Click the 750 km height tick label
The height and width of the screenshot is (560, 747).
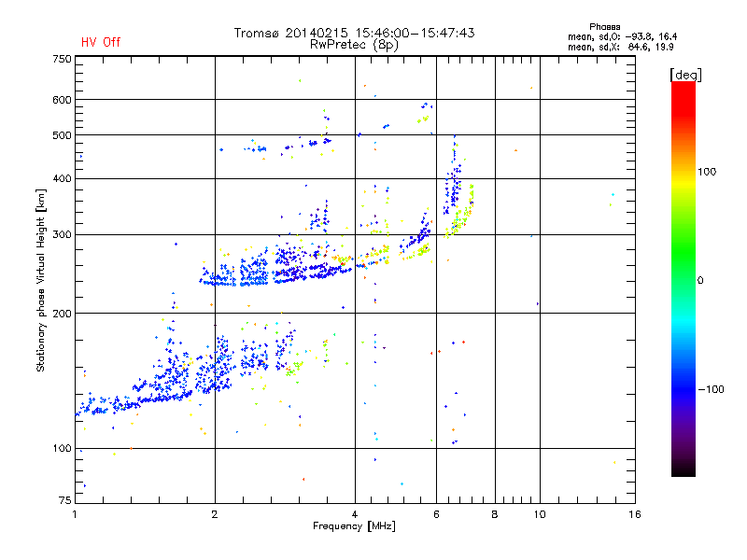(62, 59)
